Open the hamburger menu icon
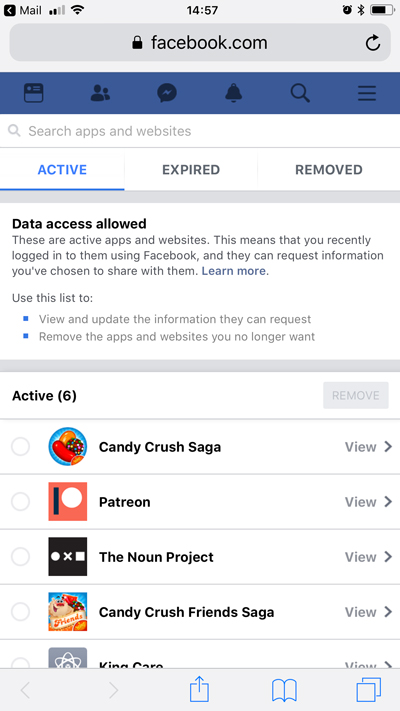Image resolution: width=400 pixels, height=711 pixels. point(367,93)
